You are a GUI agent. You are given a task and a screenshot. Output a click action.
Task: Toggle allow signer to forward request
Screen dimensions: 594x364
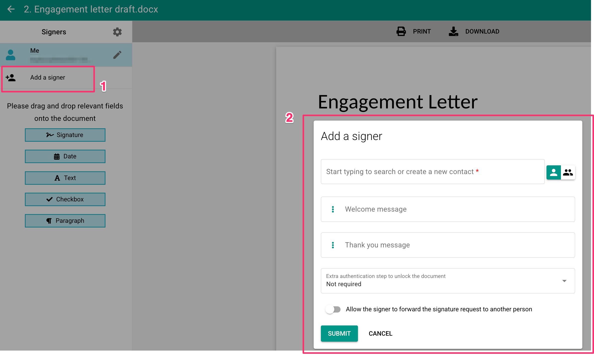[x=333, y=309]
